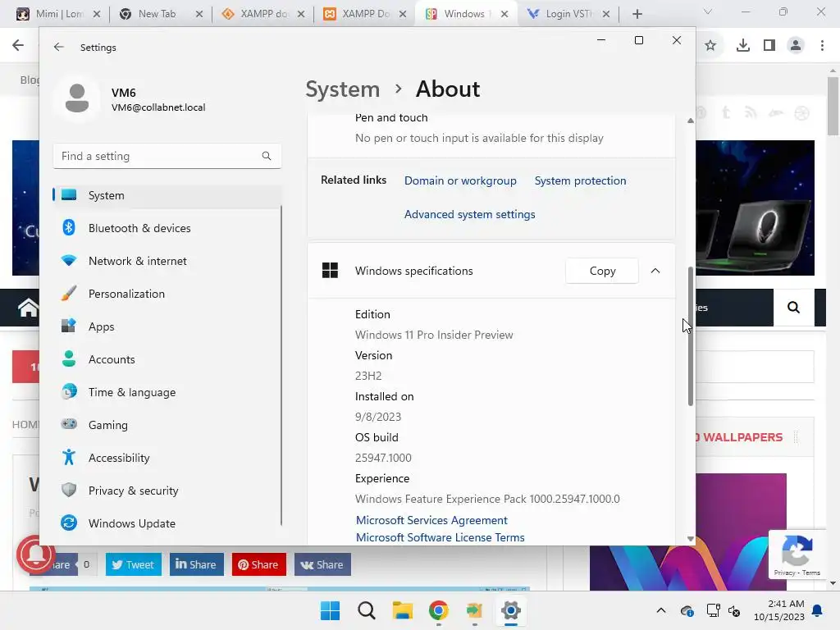Screen dimensions: 840x630
Task: Open Privacy & security settings
Action: point(167,491)
